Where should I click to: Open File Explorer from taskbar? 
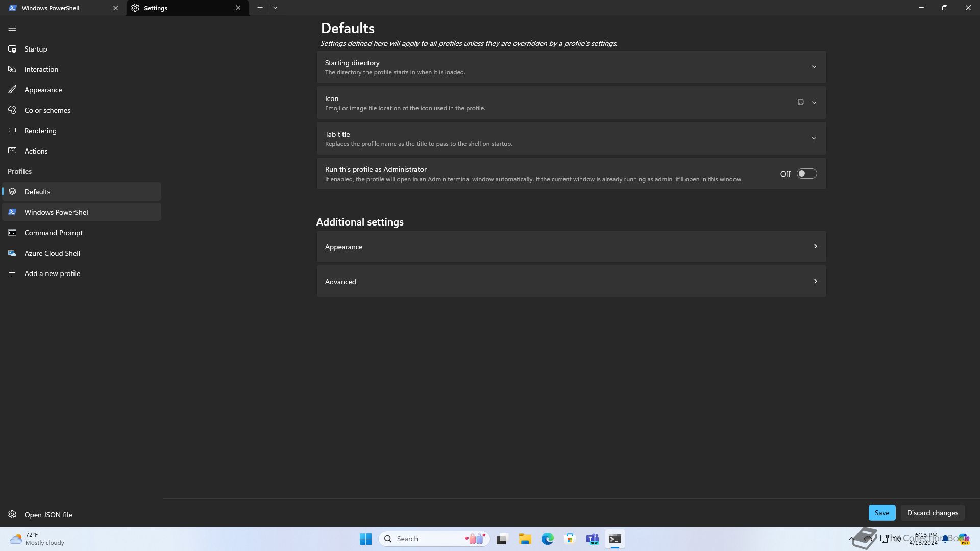(x=525, y=539)
